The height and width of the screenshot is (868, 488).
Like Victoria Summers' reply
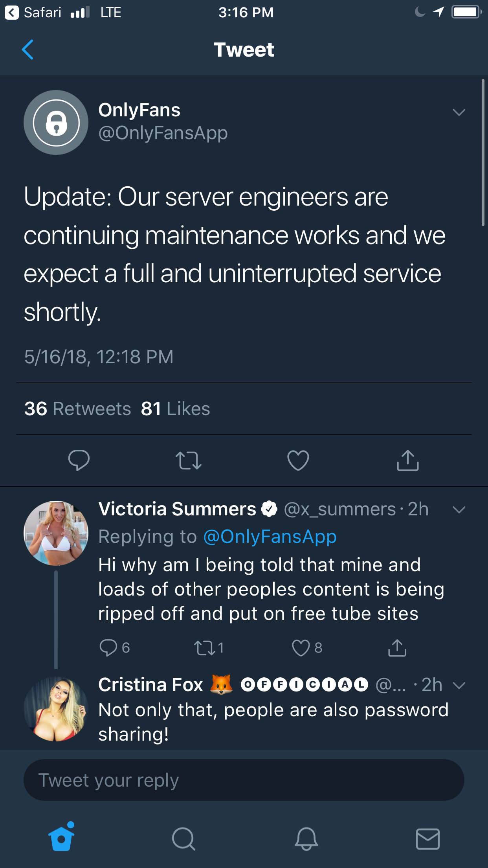click(x=301, y=648)
